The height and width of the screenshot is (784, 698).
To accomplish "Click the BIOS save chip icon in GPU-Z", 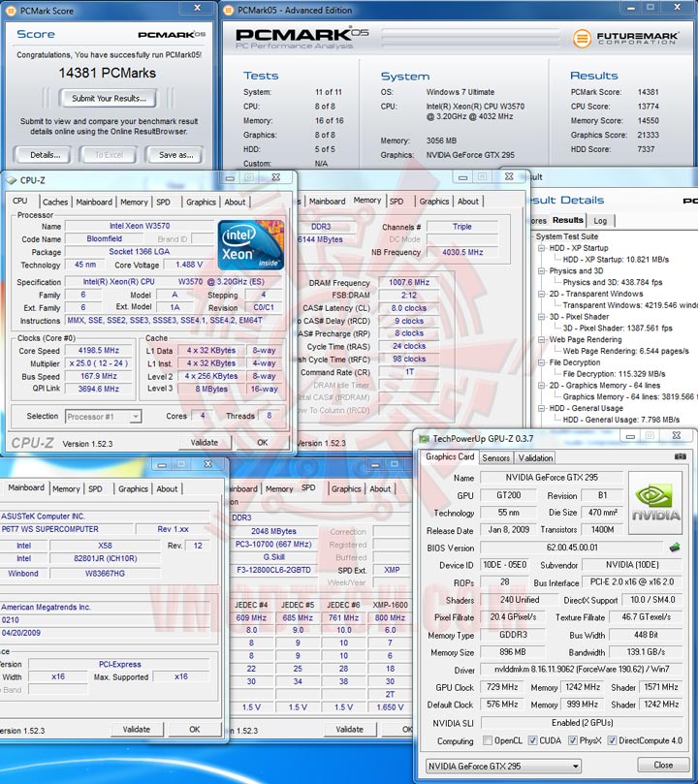I will coord(675,547).
